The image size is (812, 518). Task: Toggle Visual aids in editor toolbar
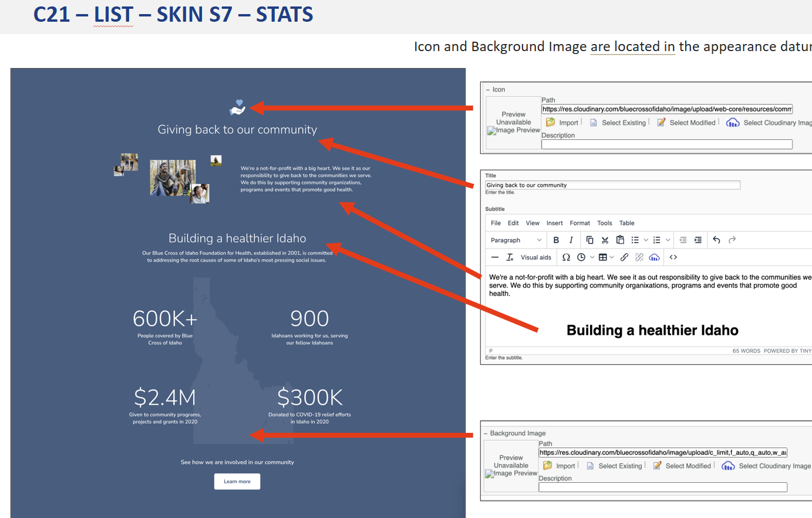pyautogui.click(x=536, y=257)
